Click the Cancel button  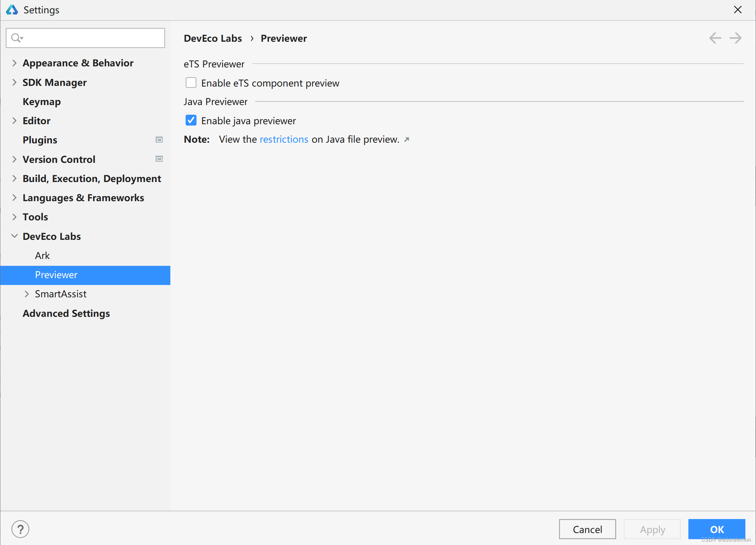click(x=587, y=529)
